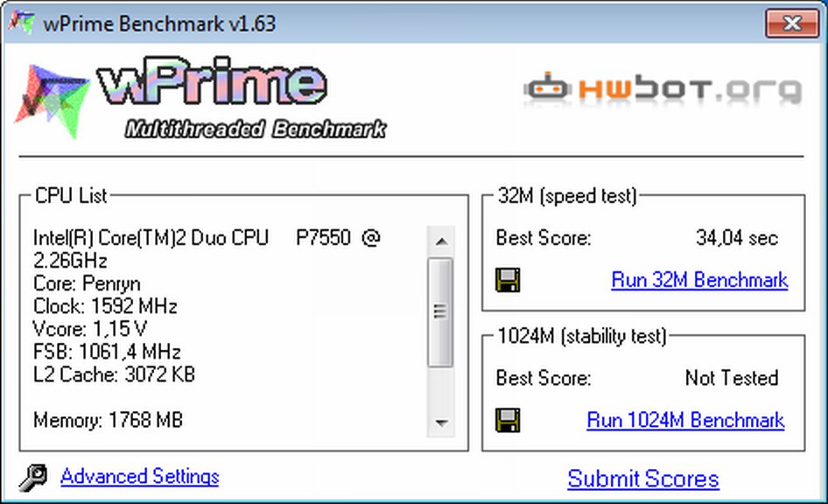The image size is (828, 504).
Task: Select the Intel Core2 Duo CPU line
Action: (x=207, y=238)
